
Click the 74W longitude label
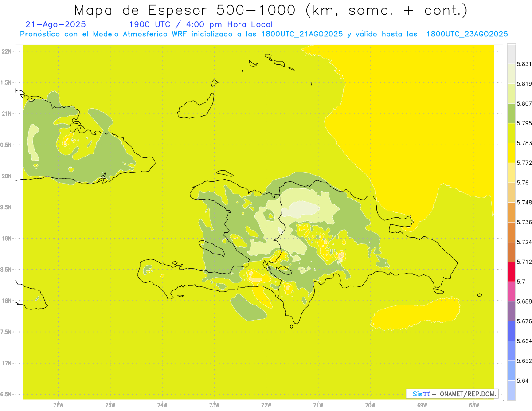(x=162, y=405)
